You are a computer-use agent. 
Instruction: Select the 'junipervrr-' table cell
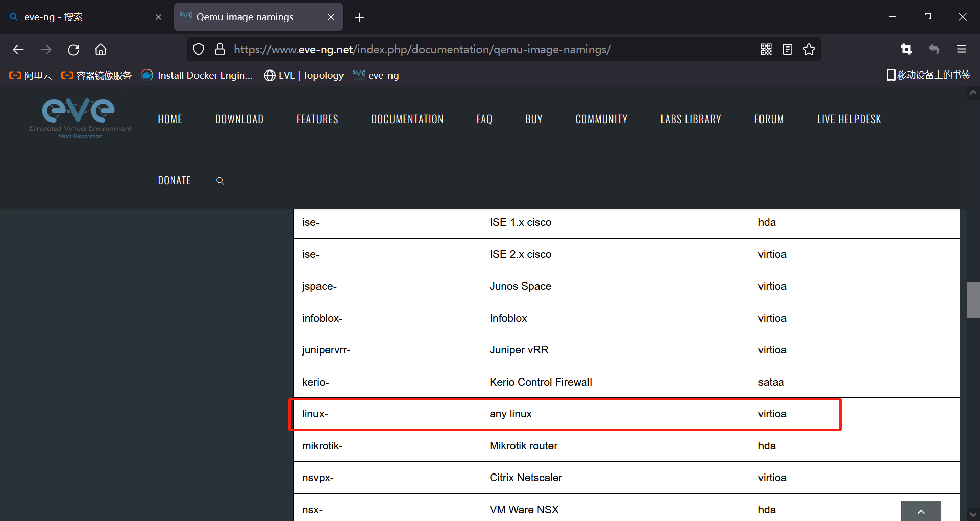tap(387, 350)
